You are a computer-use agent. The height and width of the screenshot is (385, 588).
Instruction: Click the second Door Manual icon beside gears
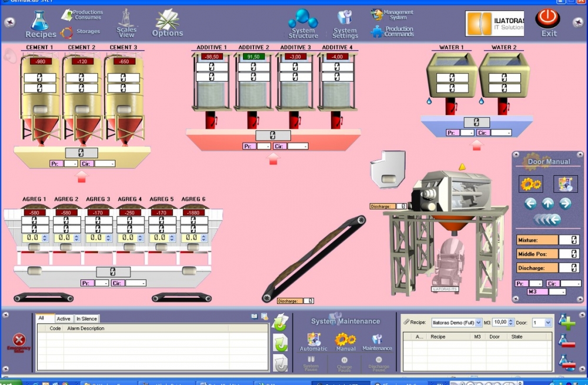tap(566, 184)
